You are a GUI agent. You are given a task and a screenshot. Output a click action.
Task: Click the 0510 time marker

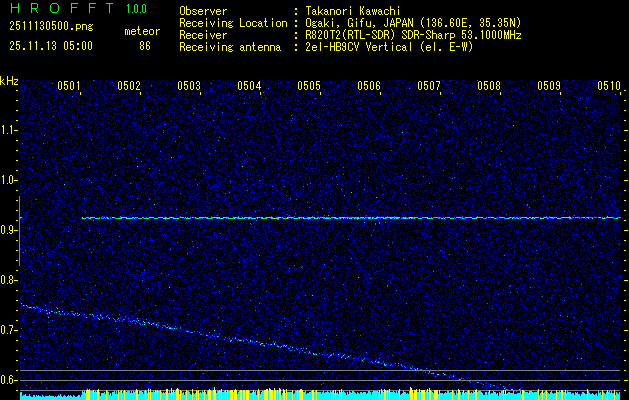(x=609, y=86)
